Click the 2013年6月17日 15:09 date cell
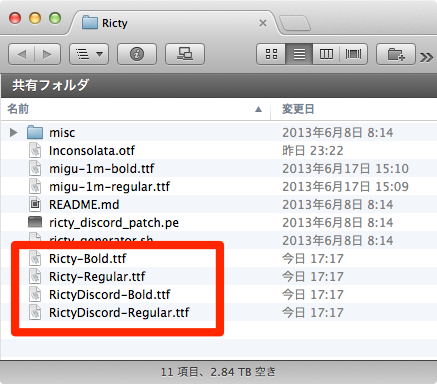The height and width of the screenshot is (384, 437). click(345, 187)
